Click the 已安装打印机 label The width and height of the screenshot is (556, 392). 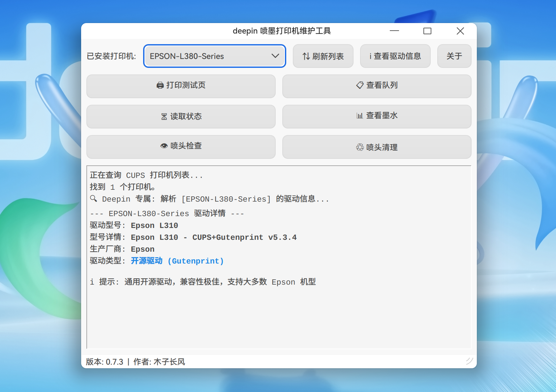[x=111, y=56]
